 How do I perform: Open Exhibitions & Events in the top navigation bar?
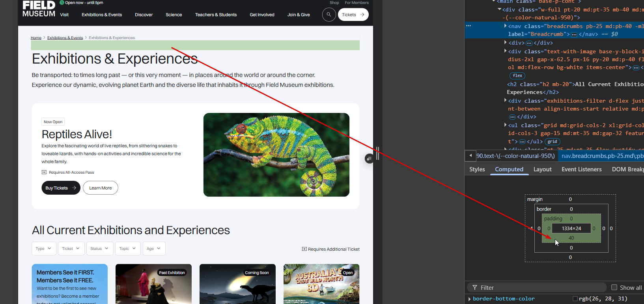(x=102, y=15)
